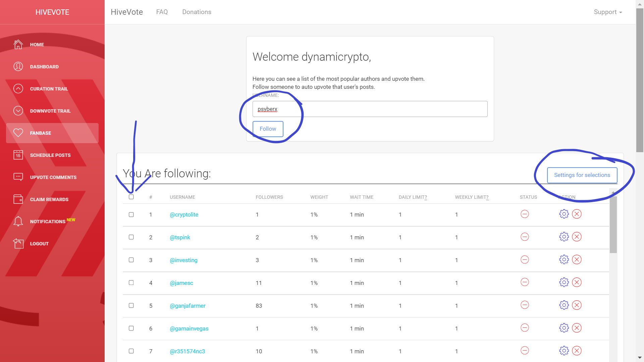
Task: Click the Follow button
Action: 268,129
